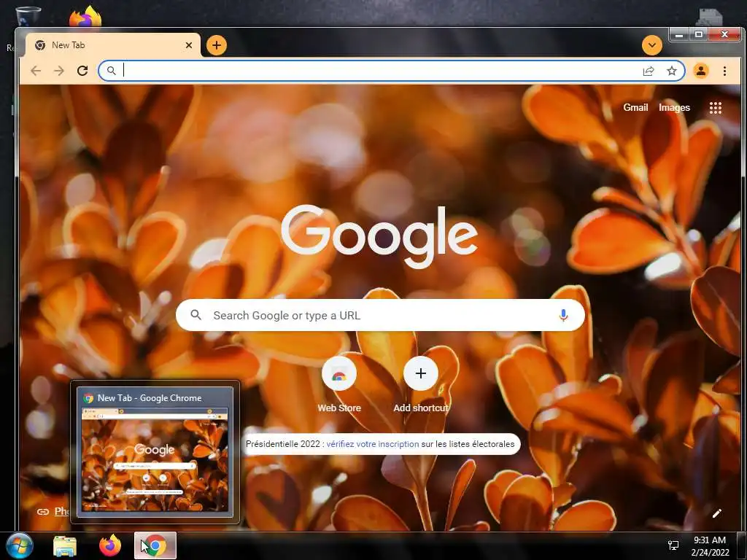Open the Google apps grid
This screenshot has width=747, height=560.
pos(716,108)
